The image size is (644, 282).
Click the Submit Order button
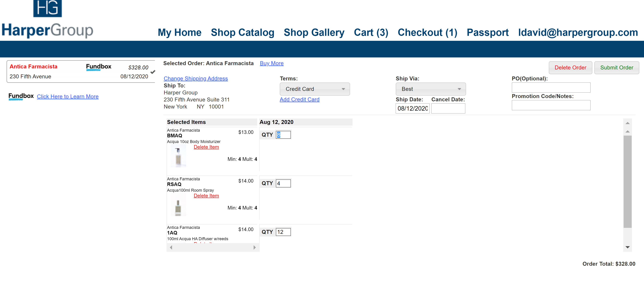click(617, 68)
